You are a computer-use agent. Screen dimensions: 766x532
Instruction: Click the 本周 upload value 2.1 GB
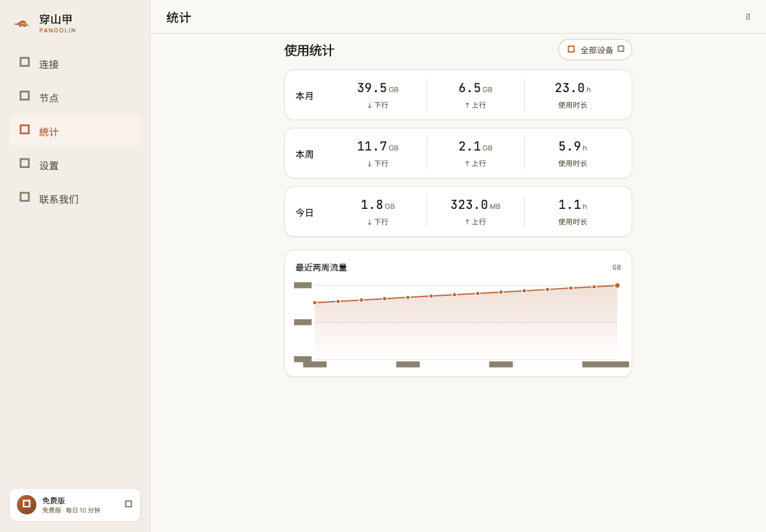coord(475,147)
